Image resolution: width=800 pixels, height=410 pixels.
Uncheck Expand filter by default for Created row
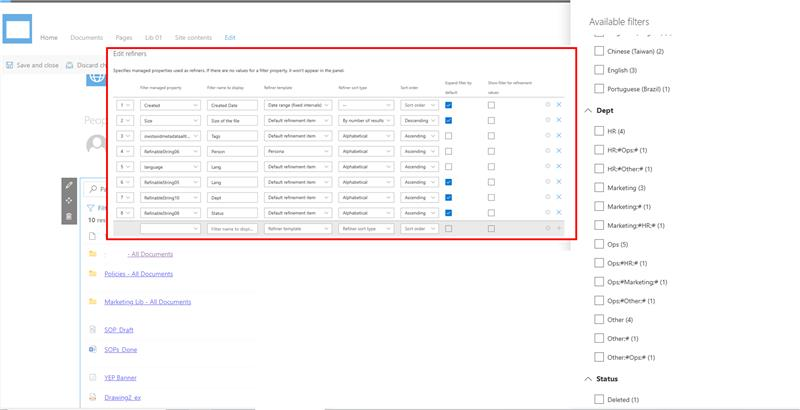pos(448,105)
